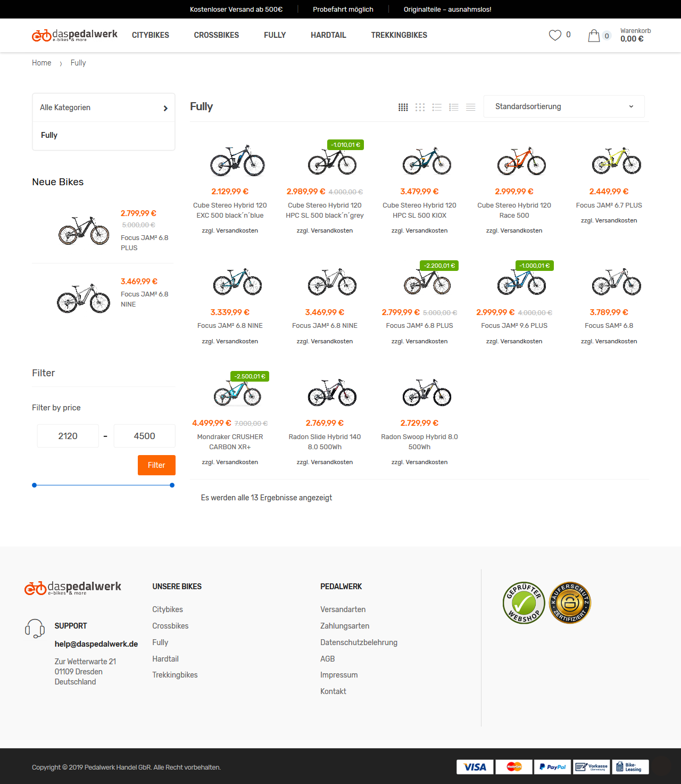Open the CROSSBIKES menu

coord(217,35)
